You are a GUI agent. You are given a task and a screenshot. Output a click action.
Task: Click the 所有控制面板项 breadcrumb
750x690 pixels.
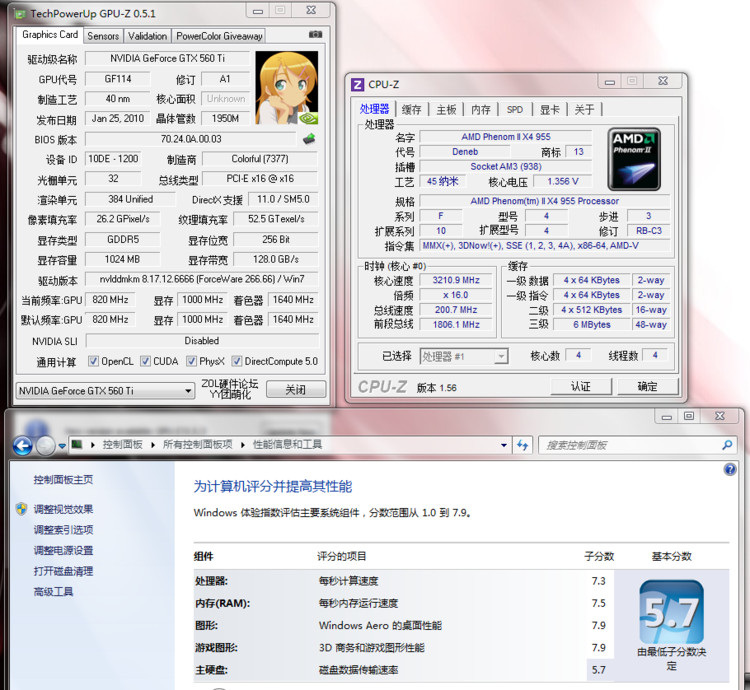pos(197,445)
